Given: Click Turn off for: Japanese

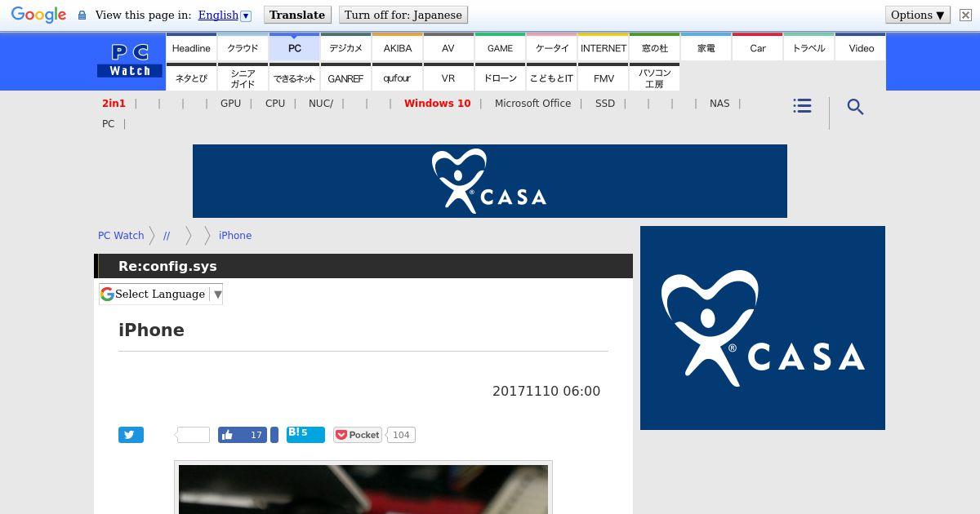Looking at the screenshot, I should coord(403,15).
